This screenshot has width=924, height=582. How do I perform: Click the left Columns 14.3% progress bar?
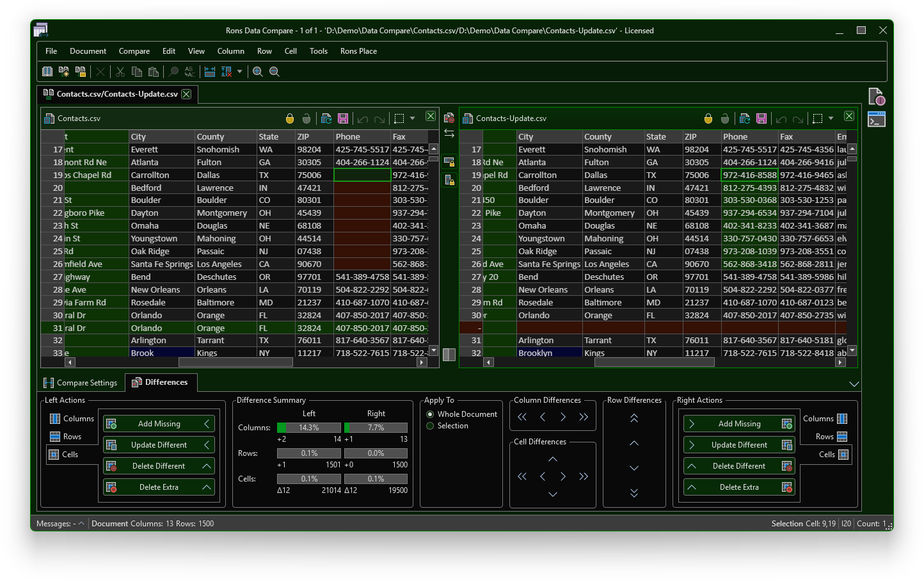(309, 428)
